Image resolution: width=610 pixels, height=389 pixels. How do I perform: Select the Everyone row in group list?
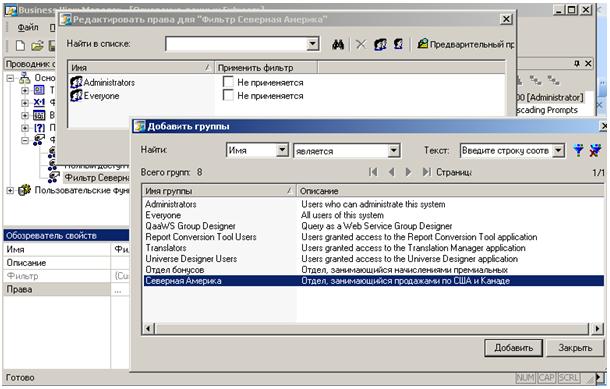coord(373,215)
